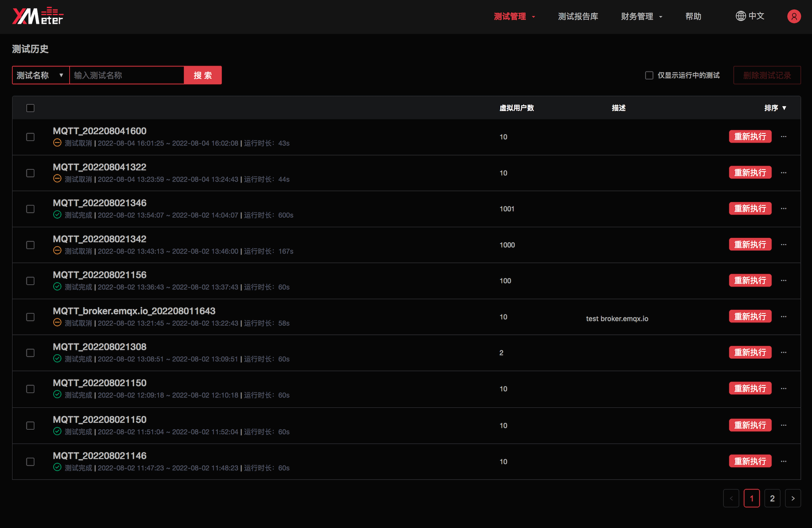Open more options for MQTT_202208021342
The image size is (812, 528).
[784, 245]
